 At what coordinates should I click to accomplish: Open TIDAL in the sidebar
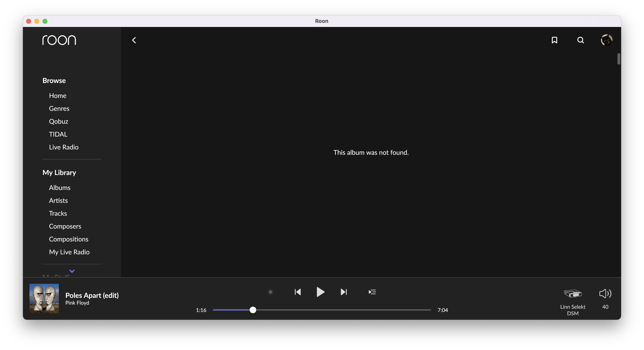58,134
